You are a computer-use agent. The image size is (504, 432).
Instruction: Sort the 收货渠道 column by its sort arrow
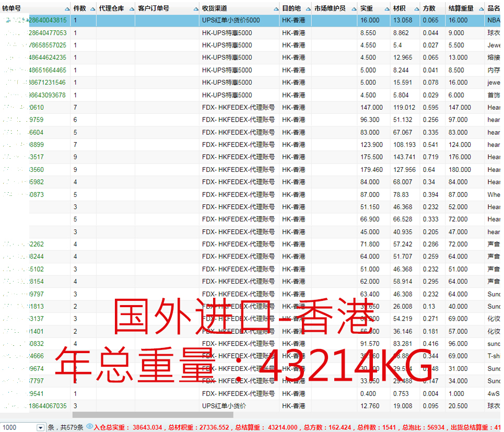pyautogui.click(x=276, y=8)
